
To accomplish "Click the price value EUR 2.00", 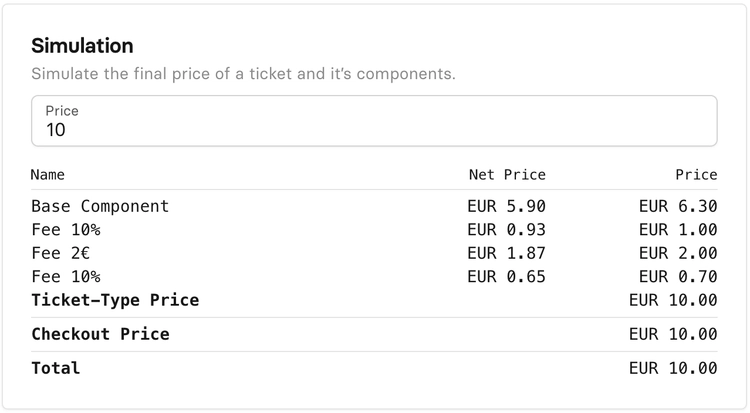I will [678, 253].
